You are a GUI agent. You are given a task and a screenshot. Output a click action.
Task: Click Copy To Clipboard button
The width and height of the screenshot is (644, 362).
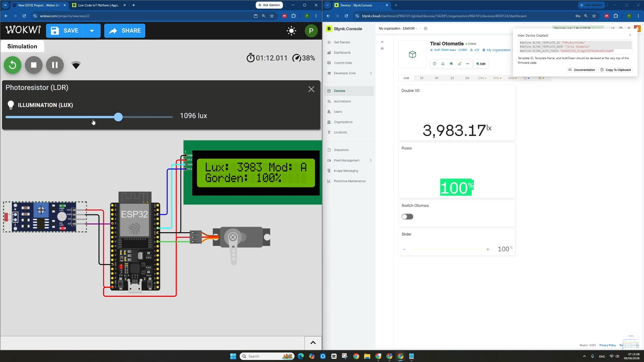click(615, 70)
